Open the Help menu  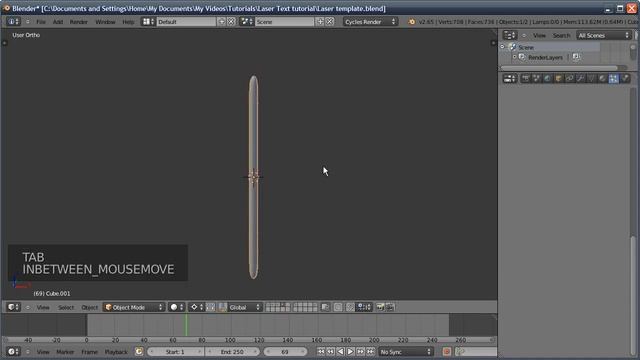(x=128, y=22)
